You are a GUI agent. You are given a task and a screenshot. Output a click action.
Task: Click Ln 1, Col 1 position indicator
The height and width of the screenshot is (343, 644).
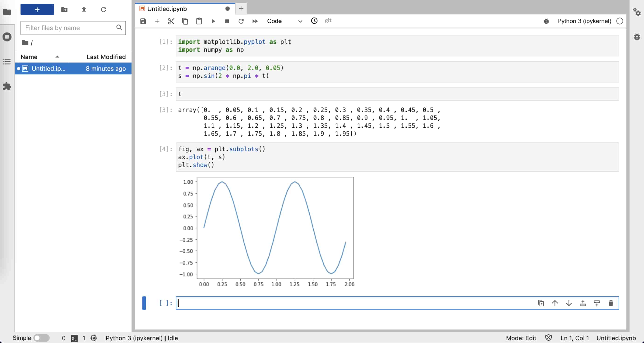click(575, 338)
